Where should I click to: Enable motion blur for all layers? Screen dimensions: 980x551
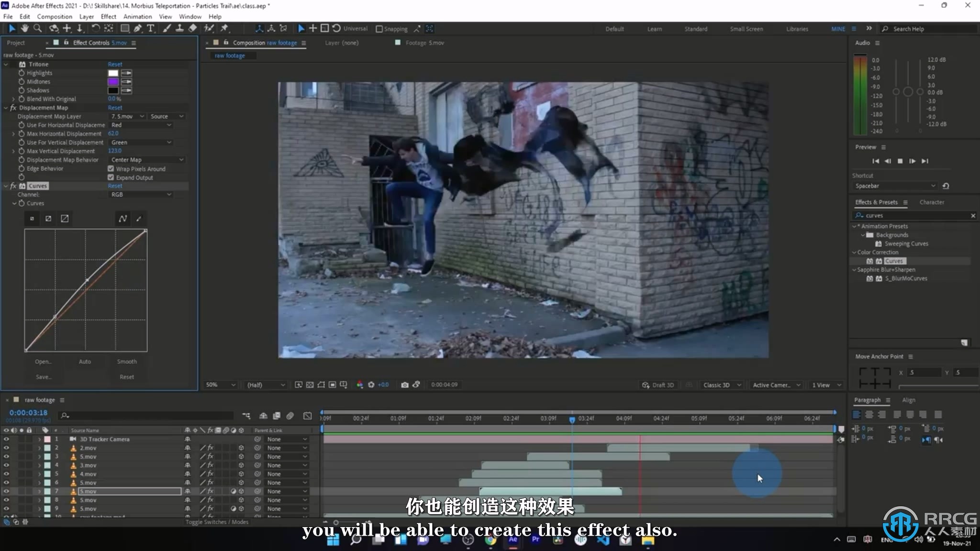pos(290,416)
